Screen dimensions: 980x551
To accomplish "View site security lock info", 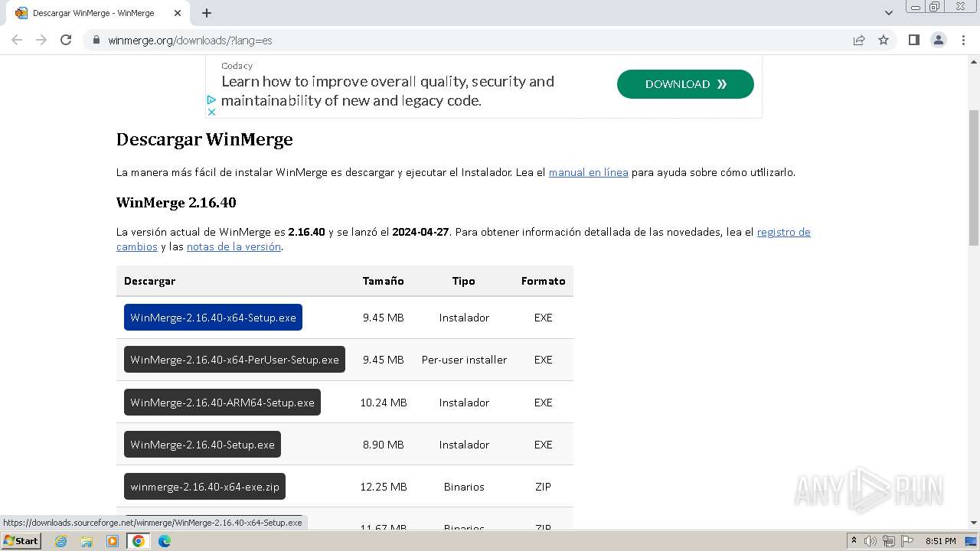I will click(96, 40).
